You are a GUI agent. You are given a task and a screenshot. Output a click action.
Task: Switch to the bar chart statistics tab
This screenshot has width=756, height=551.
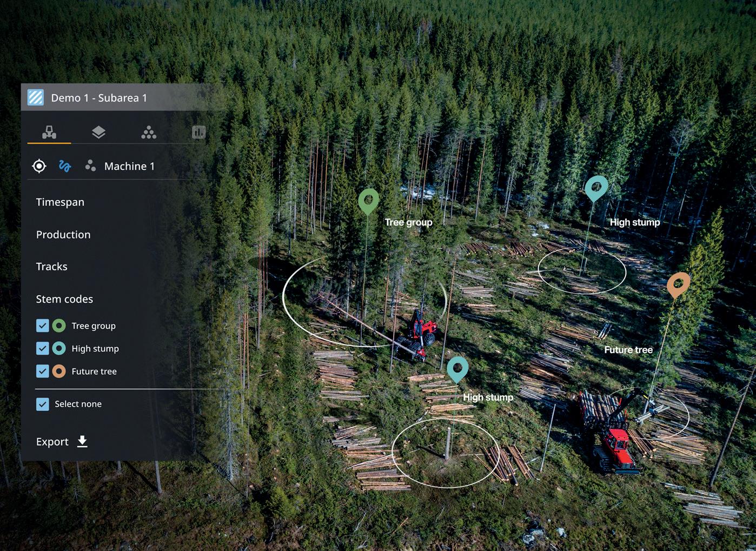coord(198,132)
